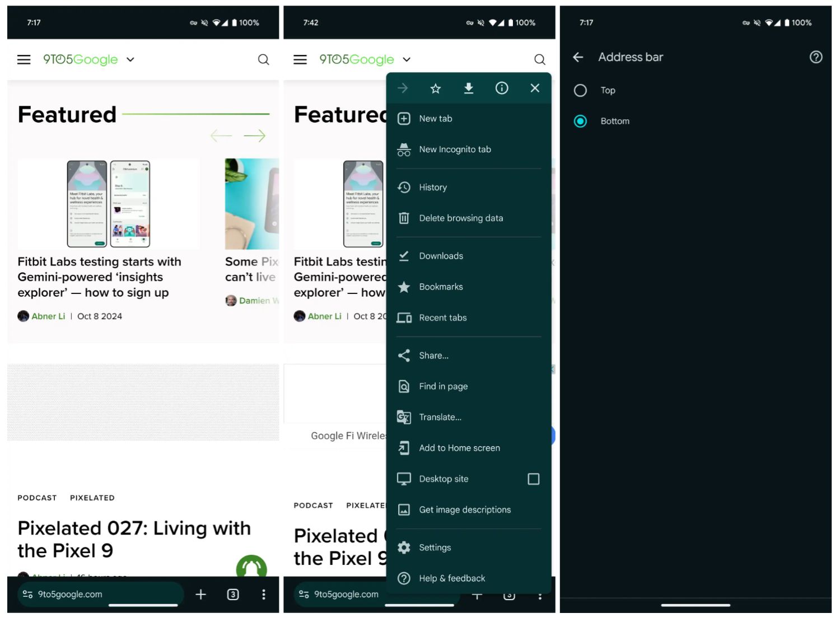The image size is (840, 618).
Task: Select Top address bar position
Action: pos(581,91)
